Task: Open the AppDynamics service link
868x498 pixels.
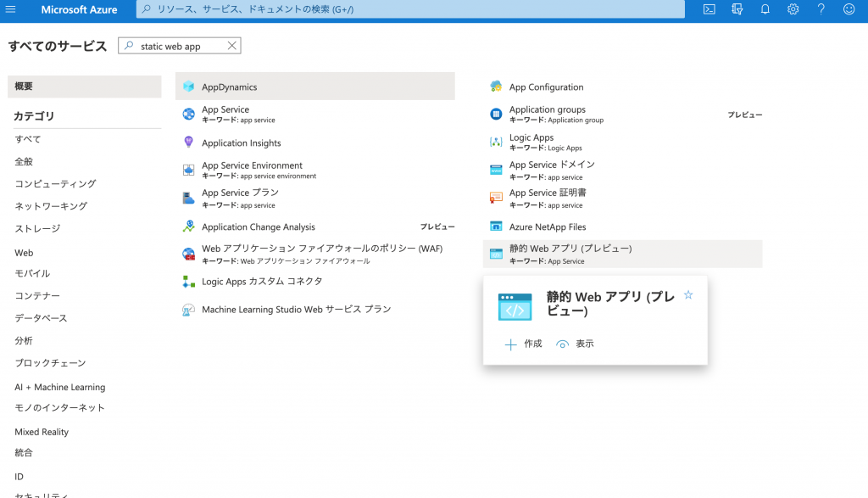Action: (x=229, y=87)
